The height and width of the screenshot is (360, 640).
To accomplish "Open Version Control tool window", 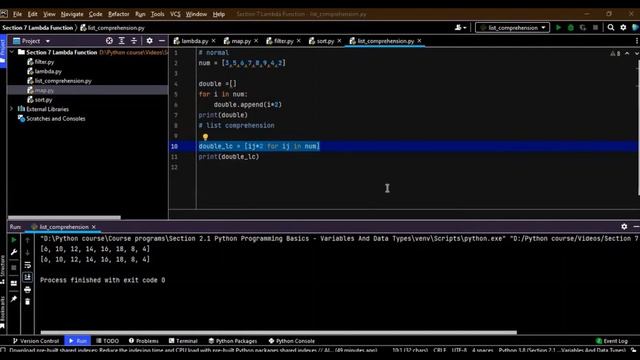I will click(36, 341).
